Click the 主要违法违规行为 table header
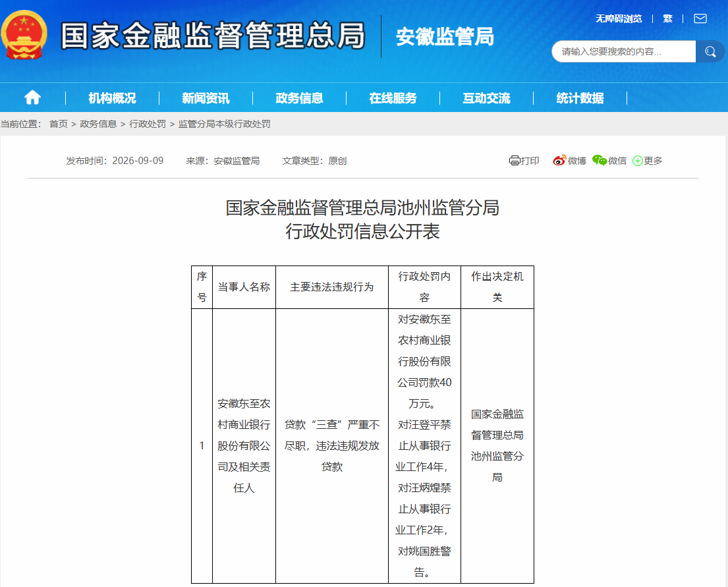 click(332, 287)
